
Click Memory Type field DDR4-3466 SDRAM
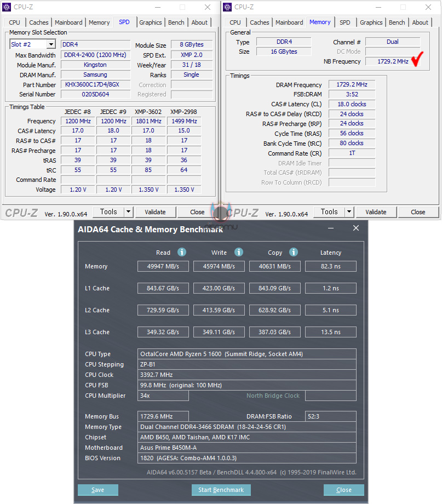tap(247, 427)
